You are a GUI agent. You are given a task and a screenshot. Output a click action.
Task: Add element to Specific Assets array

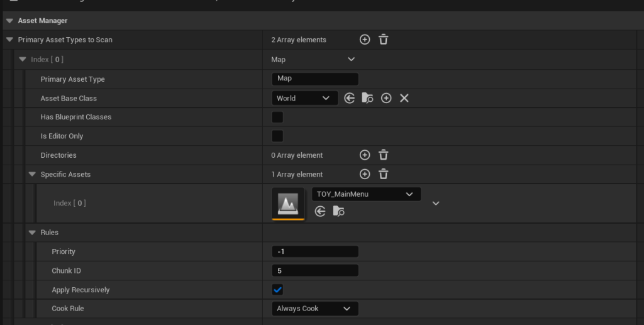pos(365,174)
